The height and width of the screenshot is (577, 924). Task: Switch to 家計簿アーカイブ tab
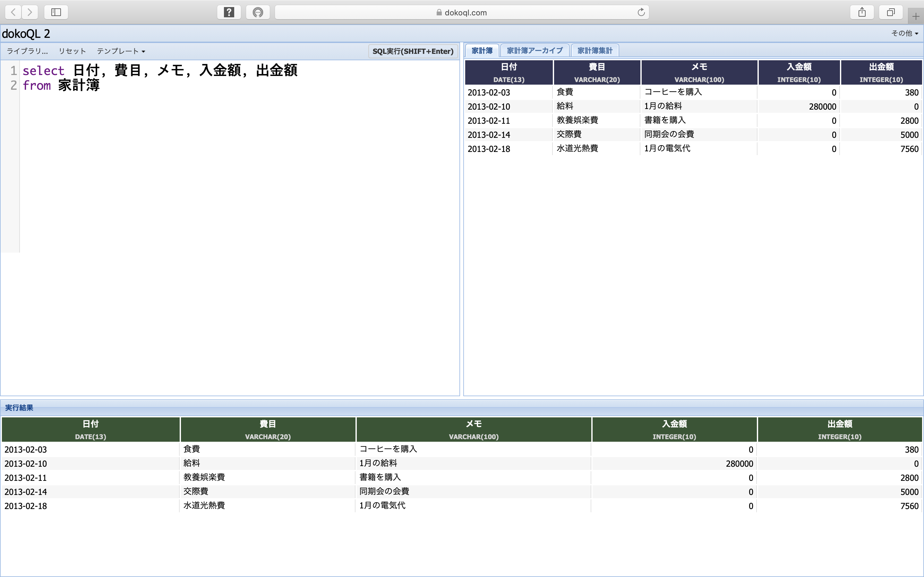click(x=535, y=51)
